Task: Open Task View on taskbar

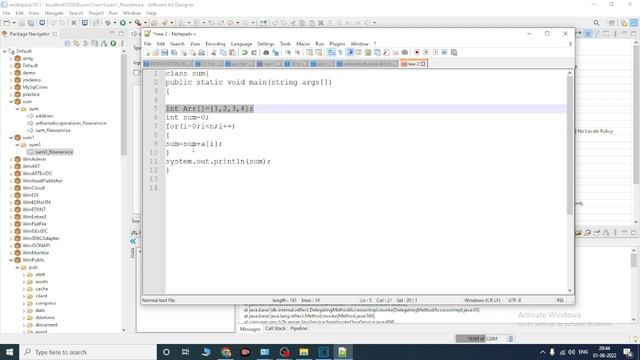Action: (x=185, y=352)
